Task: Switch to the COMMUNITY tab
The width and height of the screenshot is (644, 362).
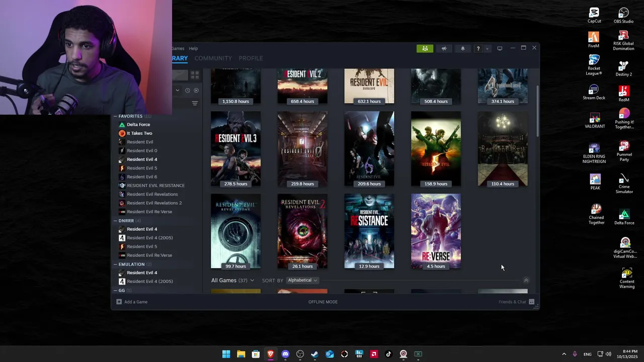Action: point(213,58)
